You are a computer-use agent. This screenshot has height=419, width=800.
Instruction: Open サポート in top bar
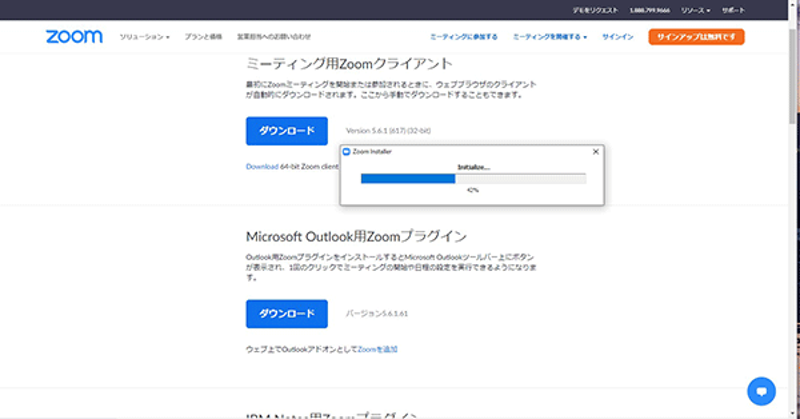click(x=733, y=10)
